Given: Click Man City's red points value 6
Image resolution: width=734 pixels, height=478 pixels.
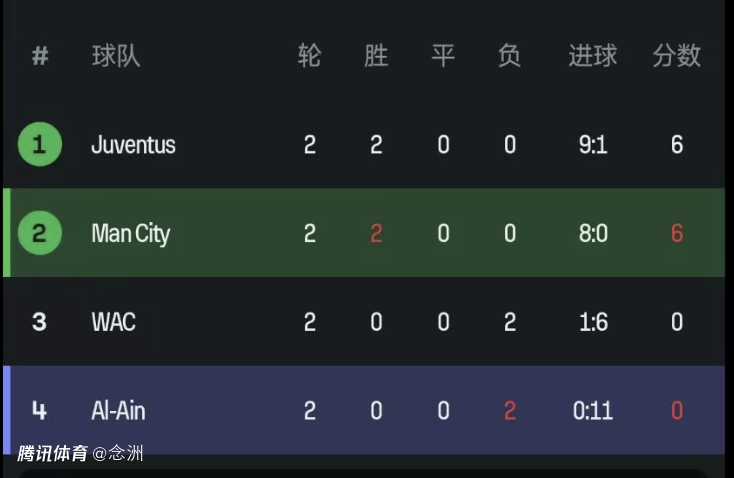Looking at the screenshot, I should pyautogui.click(x=677, y=233).
